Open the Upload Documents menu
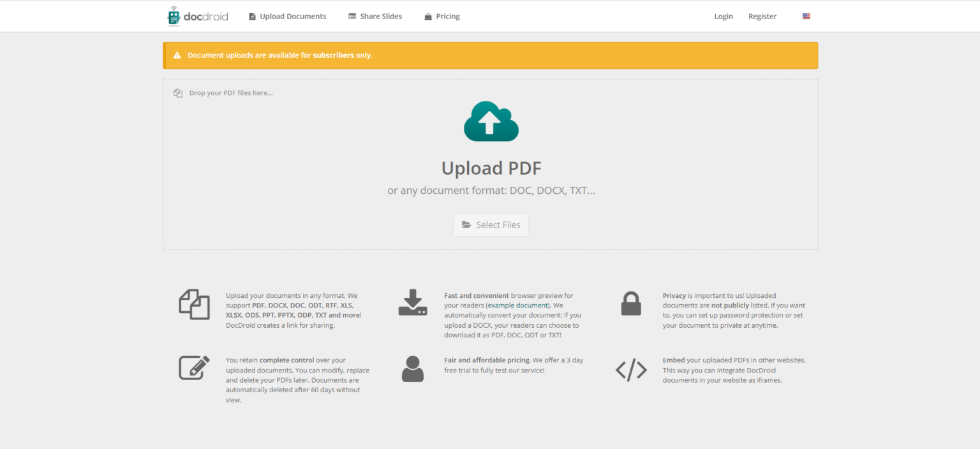The width and height of the screenshot is (980, 449). (x=287, y=16)
